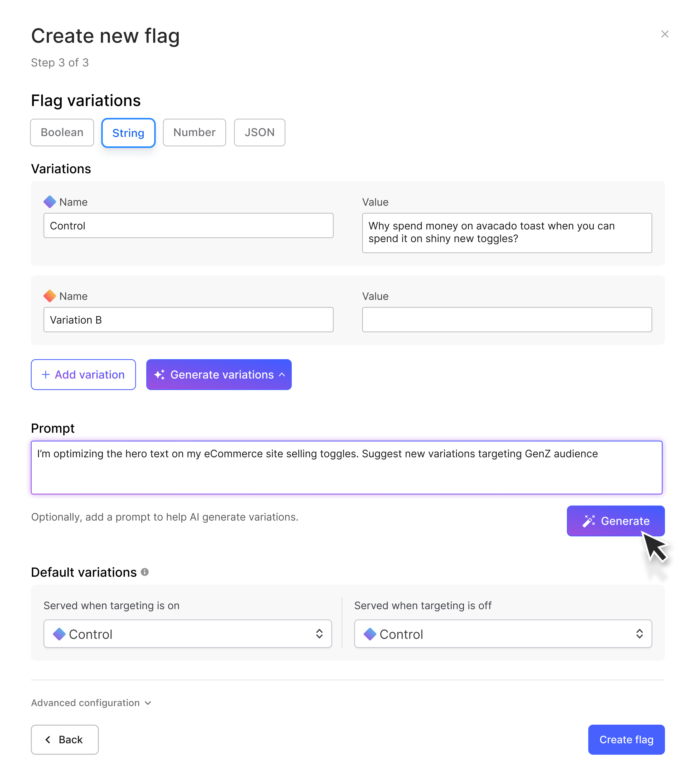Click the orange diamond icon beside Variation B

click(50, 296)
